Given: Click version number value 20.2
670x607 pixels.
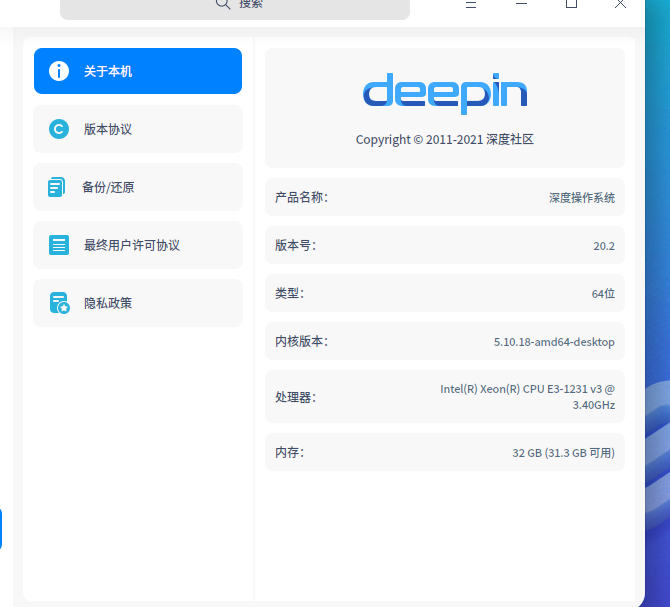Looking at the screenshot, I should tap(604, 246).
